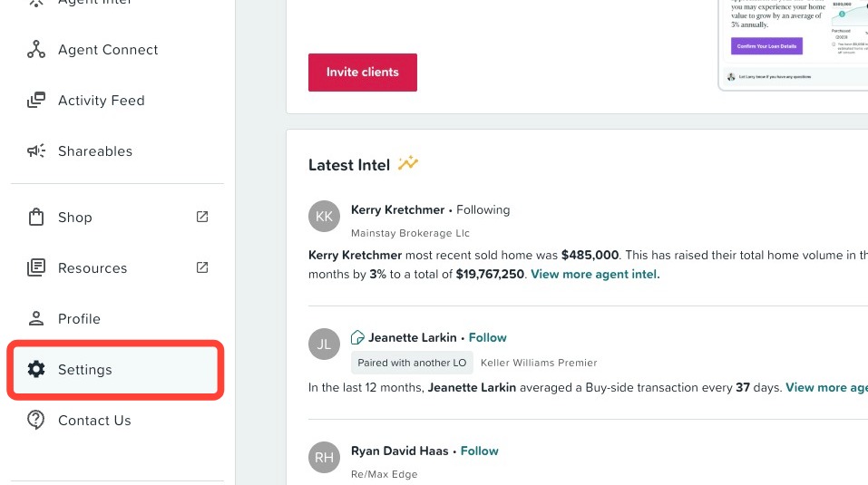The width and height of the screenshot is (868, 485).
Task: Click the Settings gear icon
Action: point(36,369)
